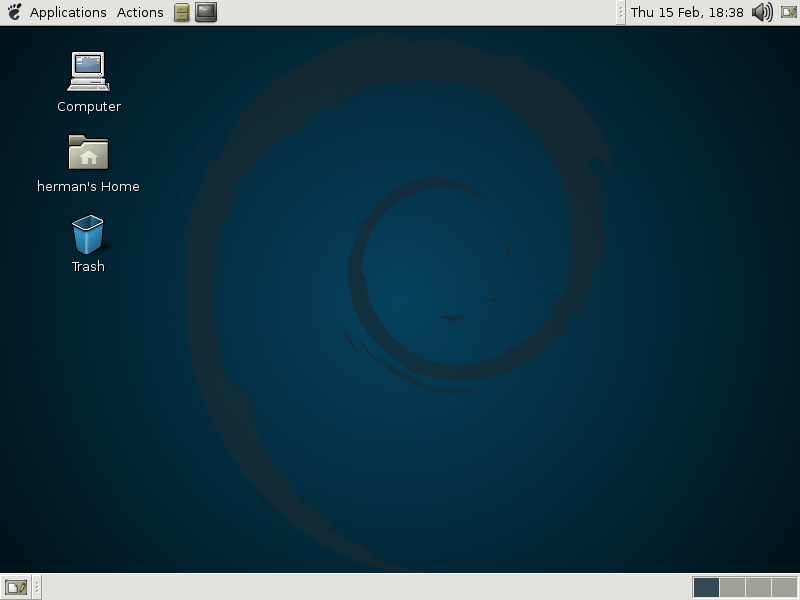Launch the terminal from the top panel
Screen dimensions: 800x600
[206, 13]
